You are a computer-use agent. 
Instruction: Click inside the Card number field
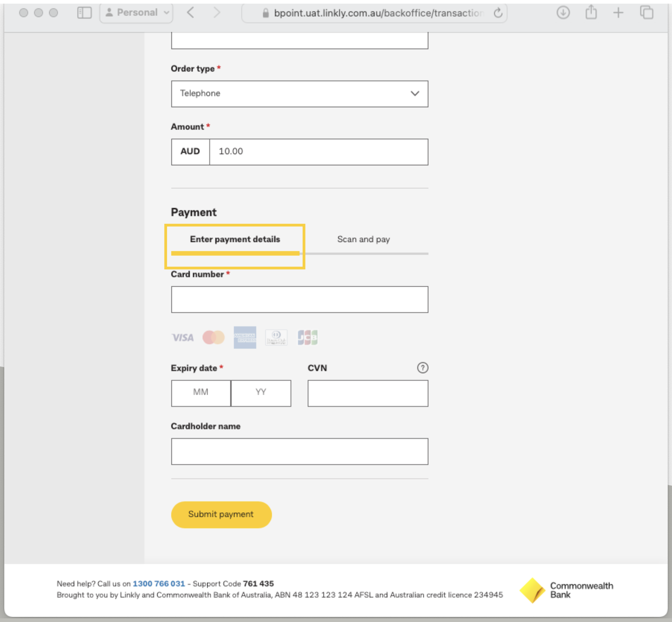[299, 299]
